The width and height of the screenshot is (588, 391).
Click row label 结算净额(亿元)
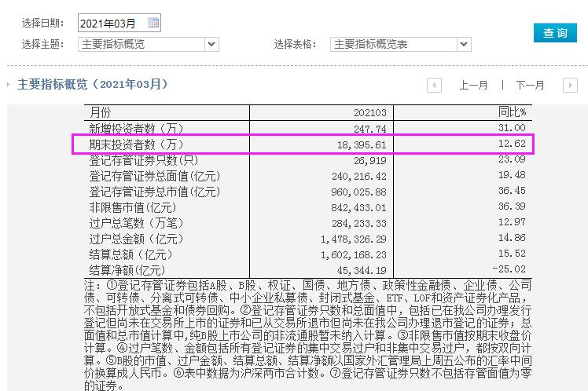pos(127,270)
